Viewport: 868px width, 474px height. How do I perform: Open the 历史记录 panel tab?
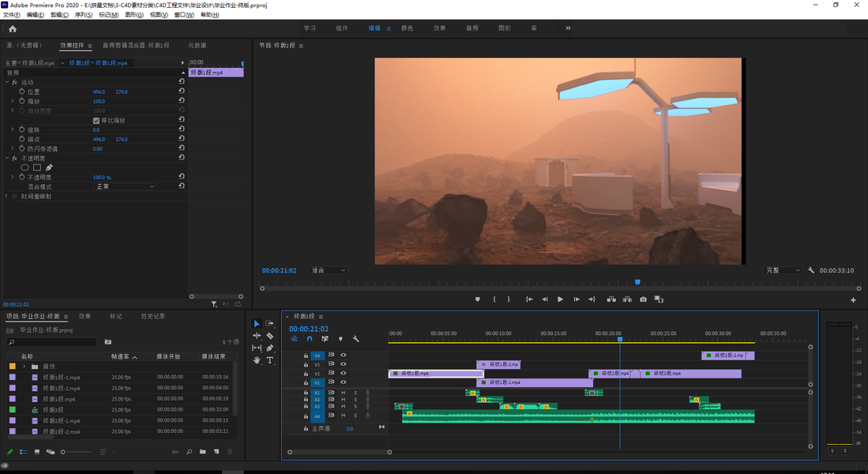point(152,316)
